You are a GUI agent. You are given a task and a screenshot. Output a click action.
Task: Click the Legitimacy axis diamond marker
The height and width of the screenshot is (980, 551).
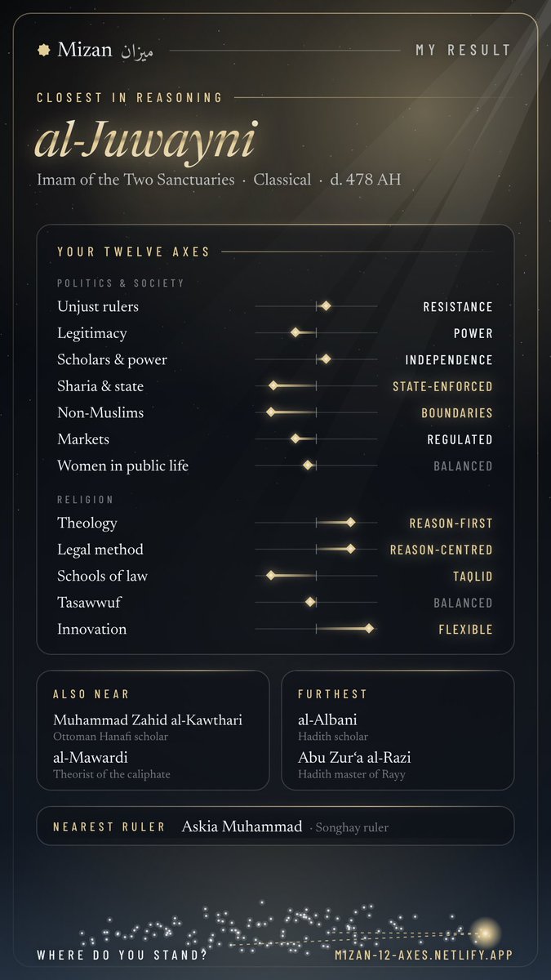[x=296, y=332]
